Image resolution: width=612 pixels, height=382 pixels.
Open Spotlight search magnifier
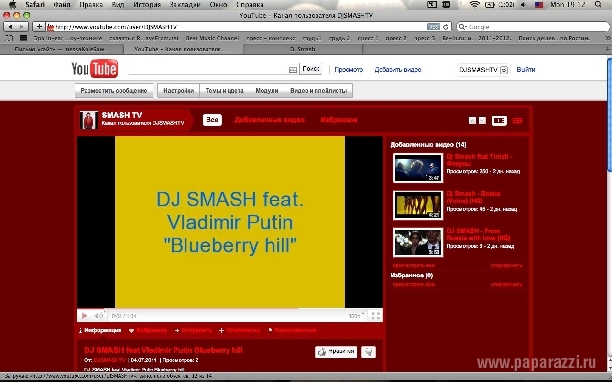tap(598, 5)
